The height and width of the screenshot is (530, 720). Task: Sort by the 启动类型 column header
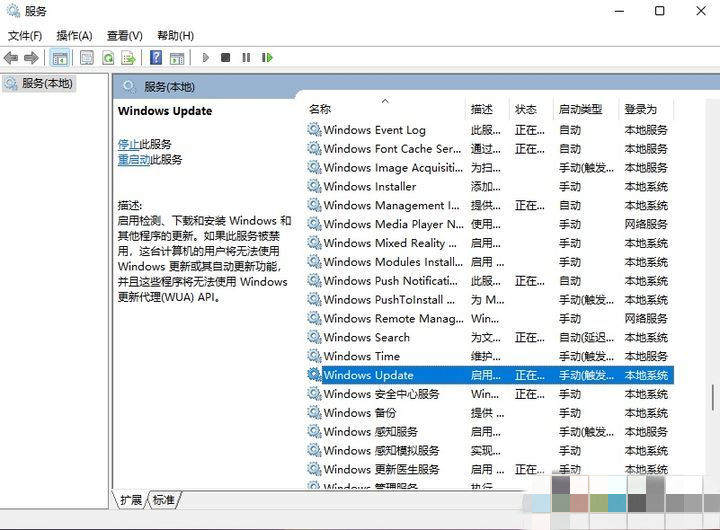click(x=580, y=109)
